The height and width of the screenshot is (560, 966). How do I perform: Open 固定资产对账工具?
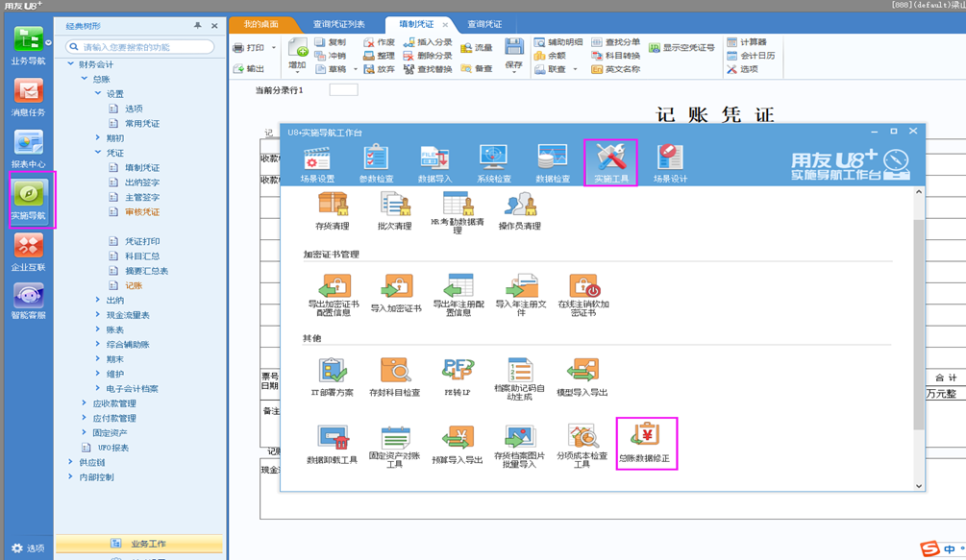pos(395,446)
